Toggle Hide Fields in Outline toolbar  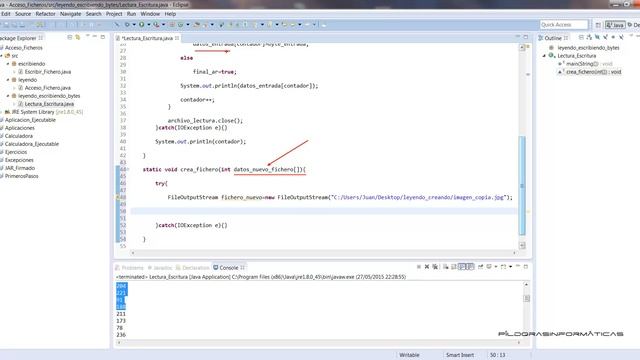[x=597, y=37]
